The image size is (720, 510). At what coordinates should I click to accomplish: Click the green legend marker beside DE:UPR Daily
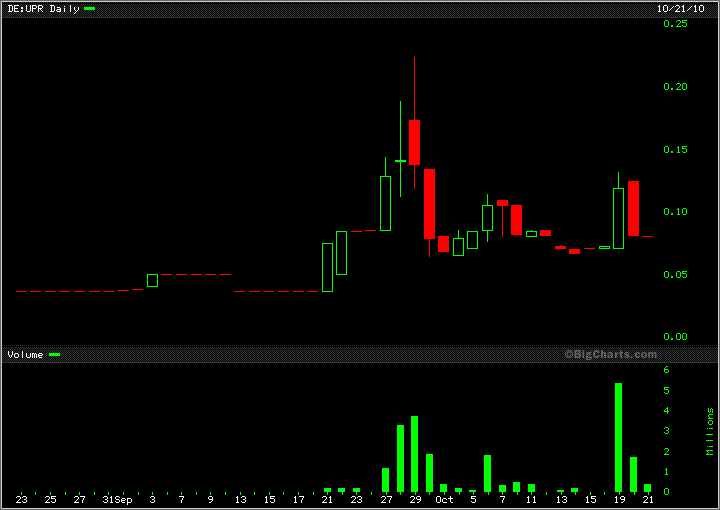pos(89,8)
